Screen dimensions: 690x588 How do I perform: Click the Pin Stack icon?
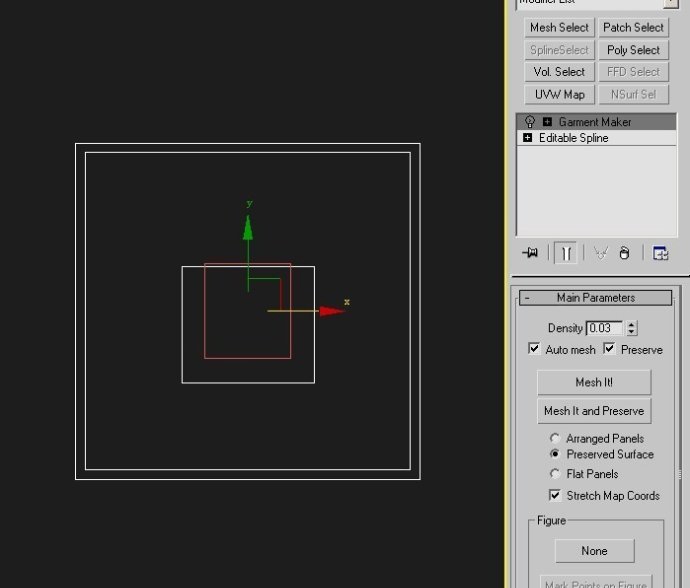(x=530, y=253)
